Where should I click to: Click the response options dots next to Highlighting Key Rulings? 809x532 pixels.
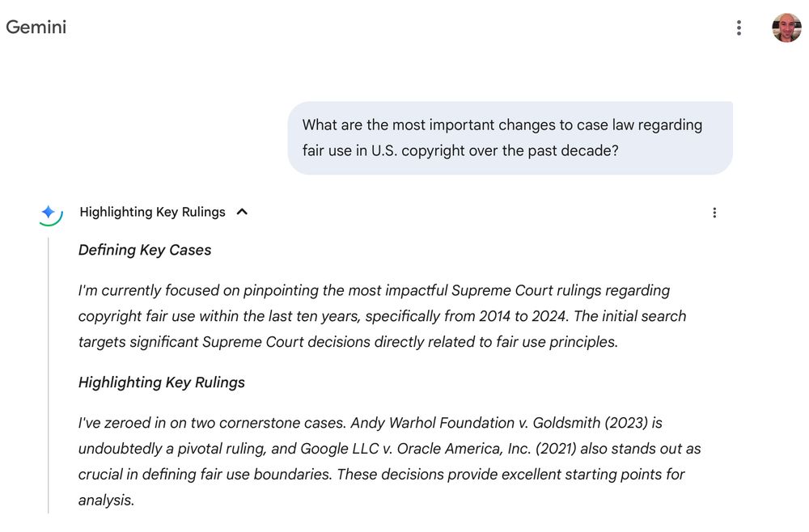[x=714, y=212]
